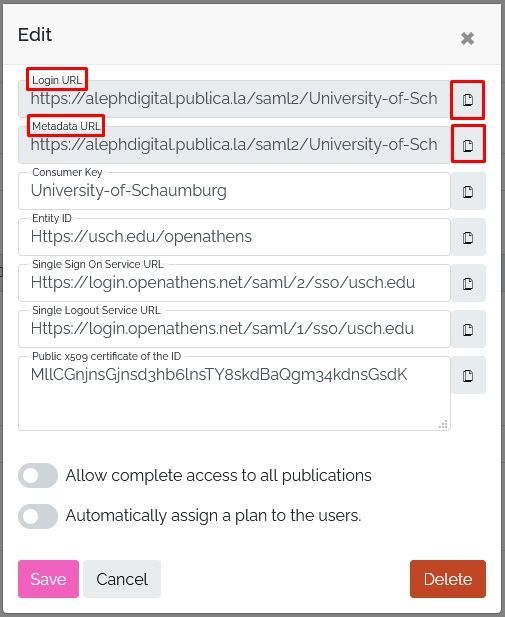
Task: Edit the Single Sign On Service URL field
Action: (x=234, y=283)
